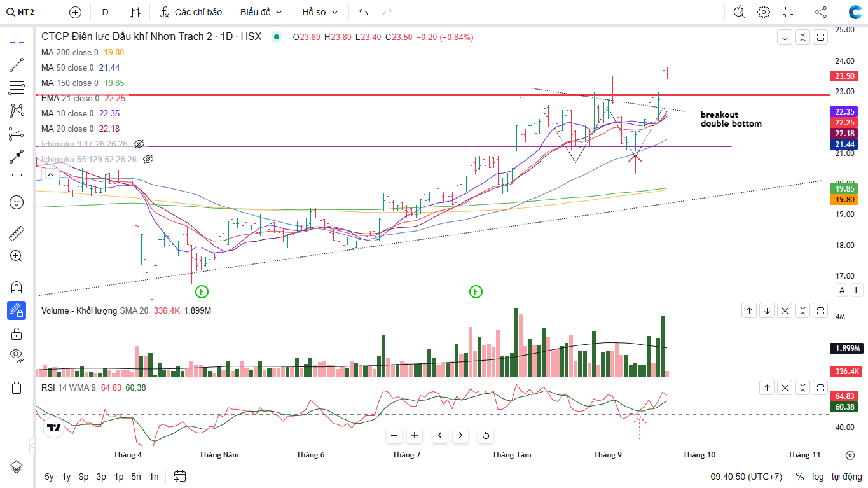This screenshot has width=868, height=488.
Task: Click the zoom in magnifier tool
Action: click(17, 256)
